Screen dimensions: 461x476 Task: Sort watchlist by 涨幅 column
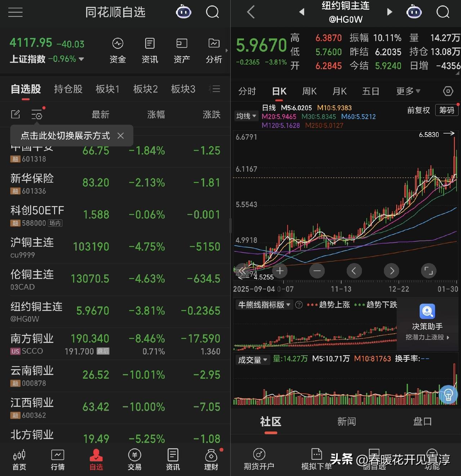pyautogui.click(x=156, y=114)
